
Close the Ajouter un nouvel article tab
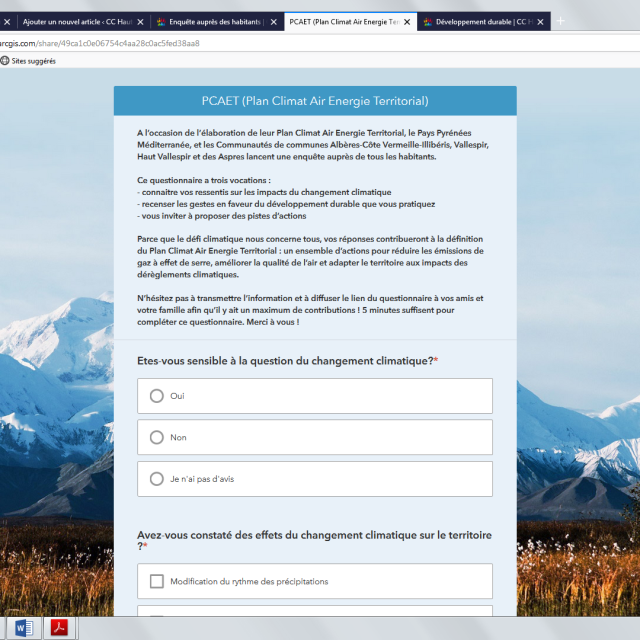pos(141,21)
